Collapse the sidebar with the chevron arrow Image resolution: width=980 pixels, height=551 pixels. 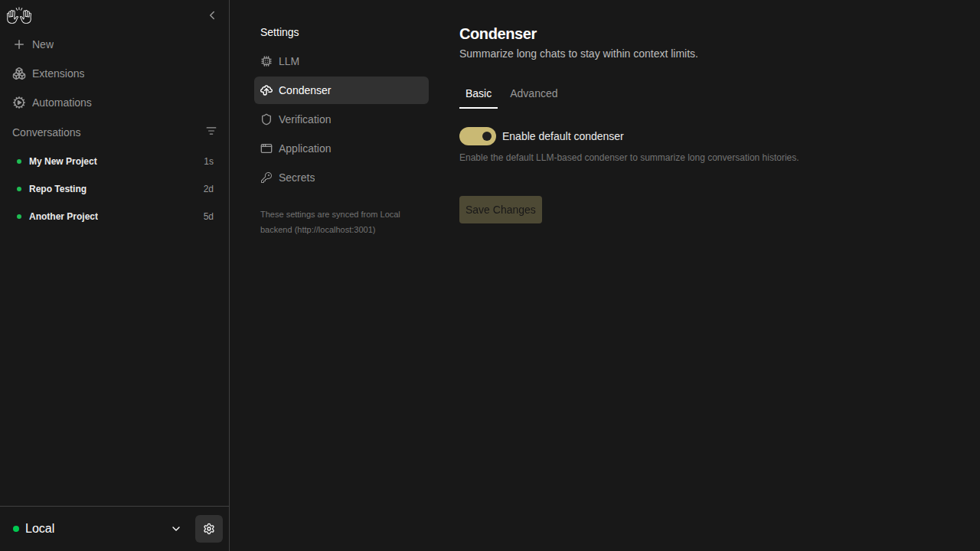click(x=212, y=15)
